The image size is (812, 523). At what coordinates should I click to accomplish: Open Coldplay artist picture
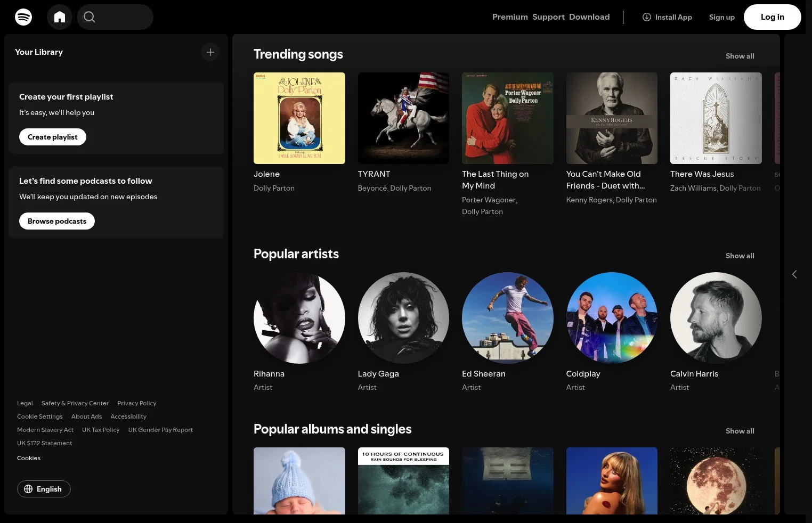point(612,318)
